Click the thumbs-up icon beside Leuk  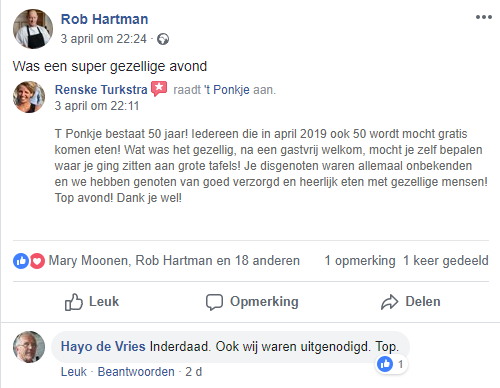click(73, 302)
